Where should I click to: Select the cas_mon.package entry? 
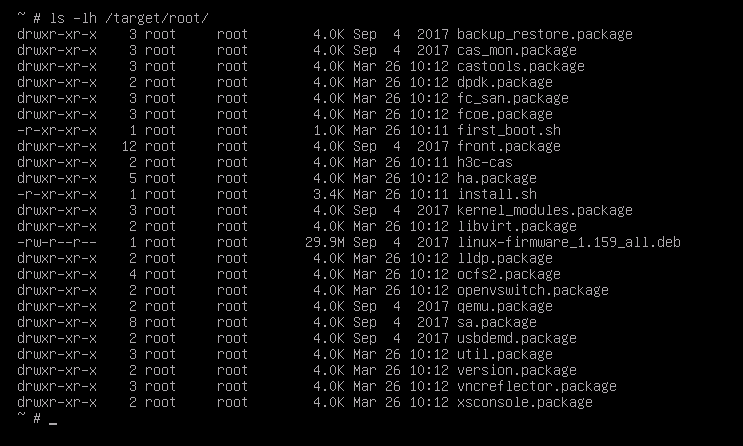516,50
